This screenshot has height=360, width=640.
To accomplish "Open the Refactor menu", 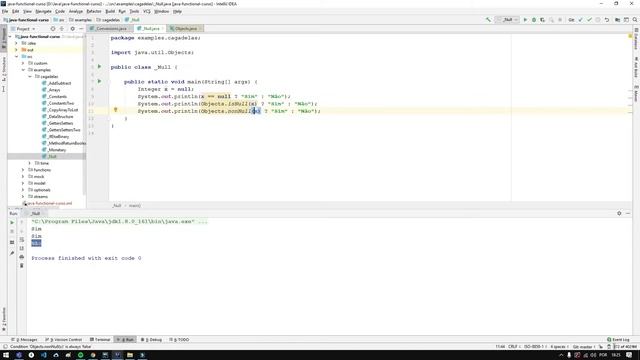I will 94,11.
